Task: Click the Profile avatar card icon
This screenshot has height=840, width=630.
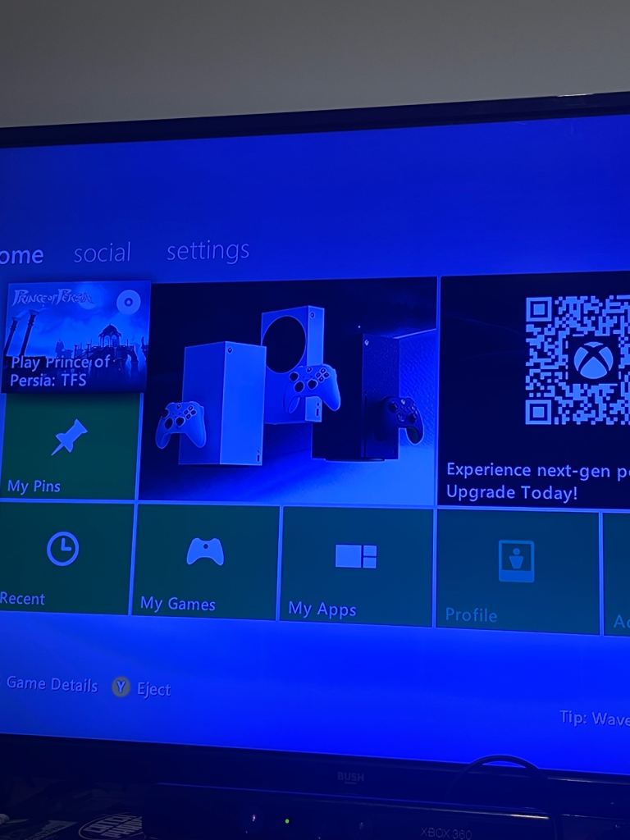Action: [x=516, y=561]
